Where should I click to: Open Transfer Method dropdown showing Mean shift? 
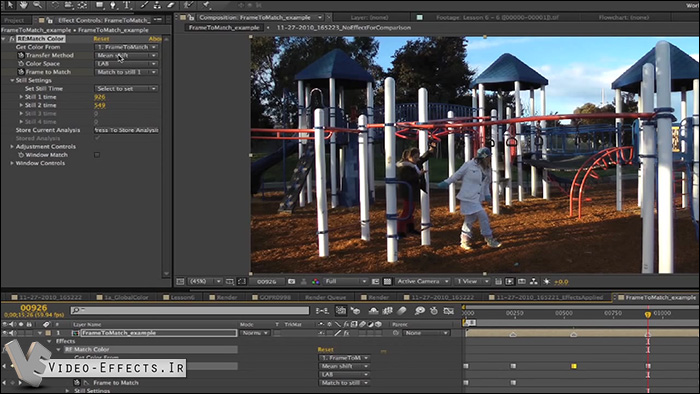click(x=126, y=55)
